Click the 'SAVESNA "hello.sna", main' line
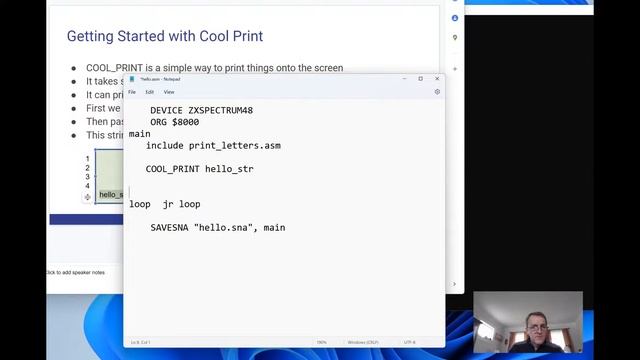The width and height of the screenshot is (640, 360). point(218,228)
